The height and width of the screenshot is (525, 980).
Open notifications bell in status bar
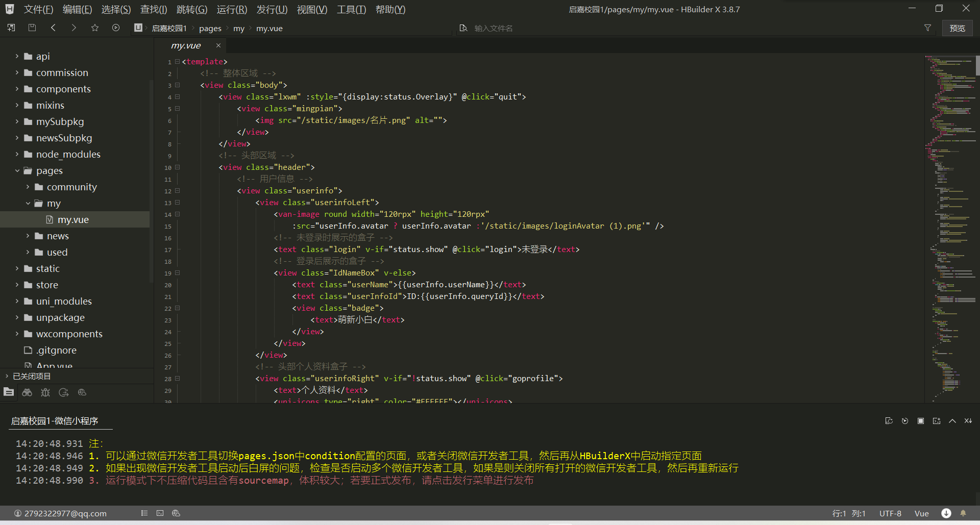[963, 513]
